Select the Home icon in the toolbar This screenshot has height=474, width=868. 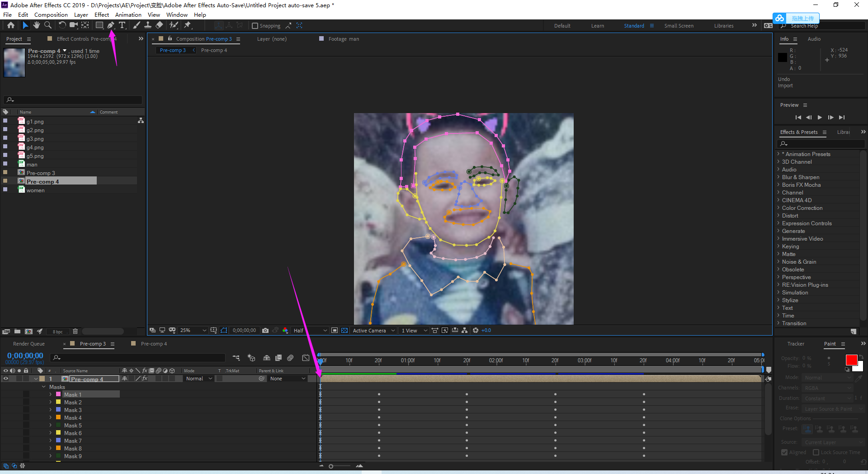pyautogui.click(x=11, y=25)
